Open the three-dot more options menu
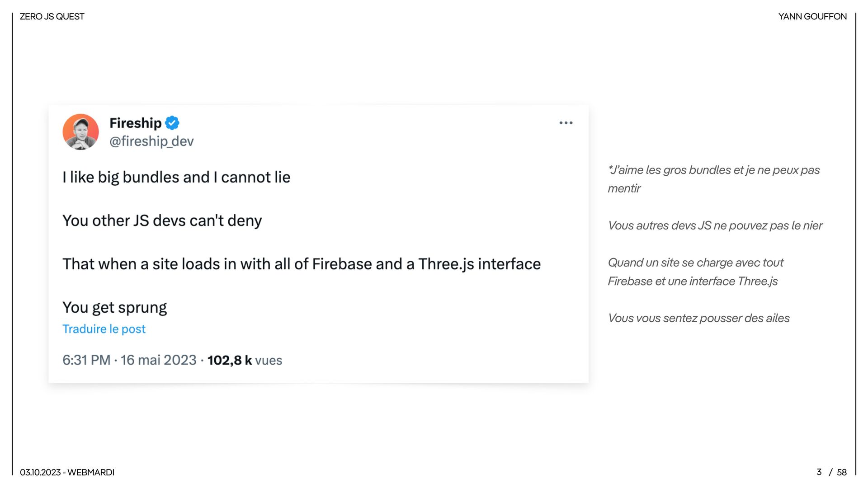This screenshot has width=868, height=488. 566,123
